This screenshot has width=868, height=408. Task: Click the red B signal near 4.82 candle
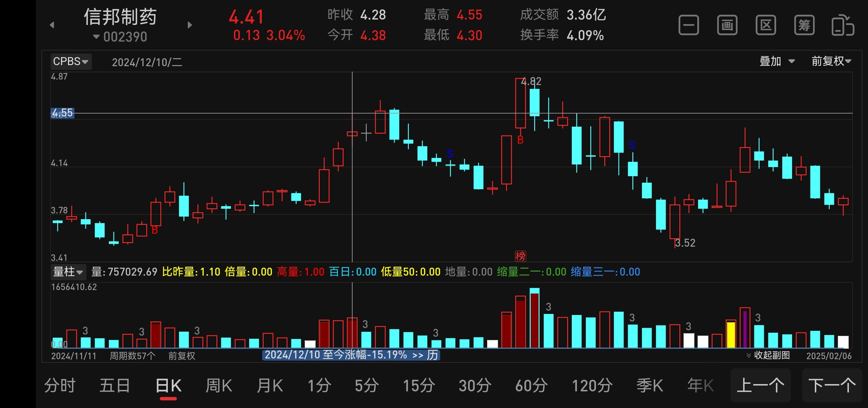[x=520, y=140]
